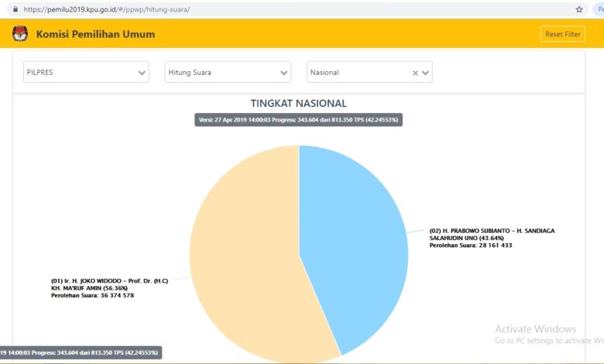
Task: Click the TINGKAT NASIONAL chart heading
Action: (298, 103)
